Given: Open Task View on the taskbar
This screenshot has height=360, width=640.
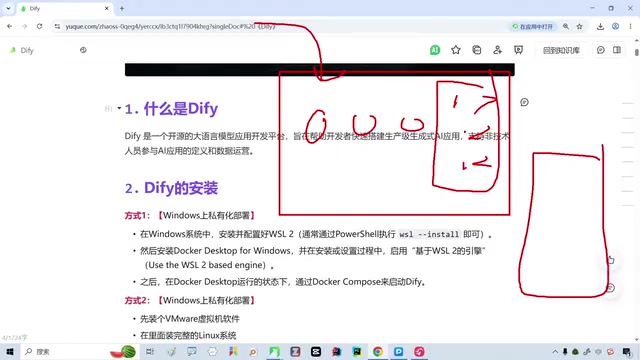Looking at the screenshot, I should pyautogui.click(x=150, y=351).
